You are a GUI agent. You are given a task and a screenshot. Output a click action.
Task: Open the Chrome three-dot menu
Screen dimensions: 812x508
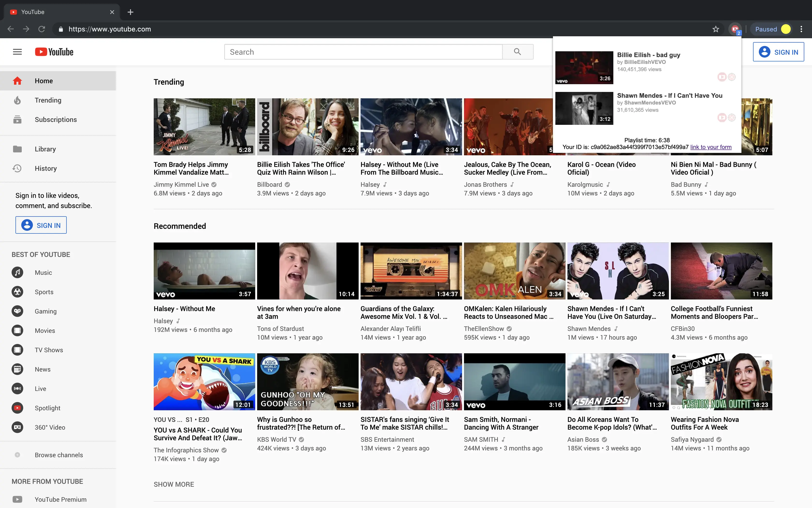pyautogui.click(x=801, y=29)
